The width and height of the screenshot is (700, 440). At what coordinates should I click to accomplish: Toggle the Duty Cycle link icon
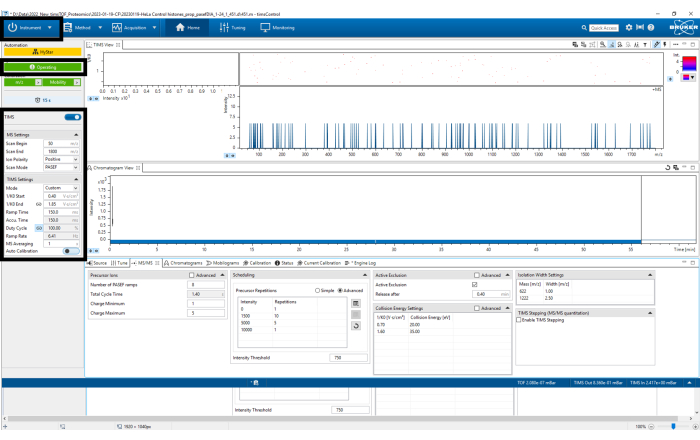(39, 228)
